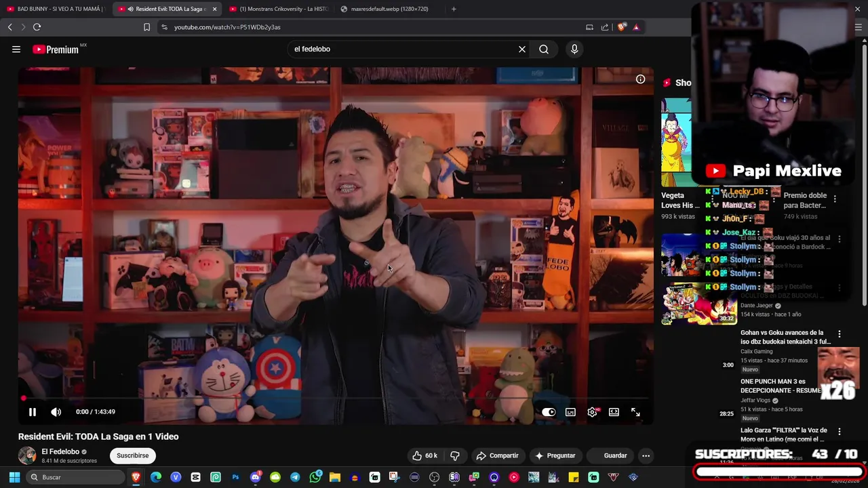Open Brave Rewards triangle icon

point(636,27)
